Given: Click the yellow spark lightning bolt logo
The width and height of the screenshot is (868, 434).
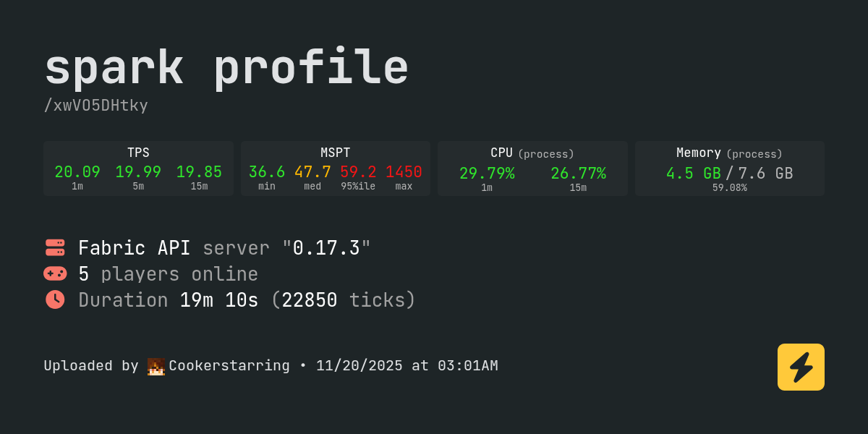Looking at the screenshot, I should click(x=801, y=367).
